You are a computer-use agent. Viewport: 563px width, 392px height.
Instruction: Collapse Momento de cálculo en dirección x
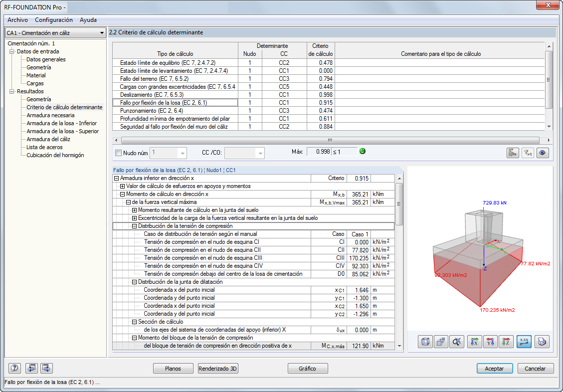point(123,194)
